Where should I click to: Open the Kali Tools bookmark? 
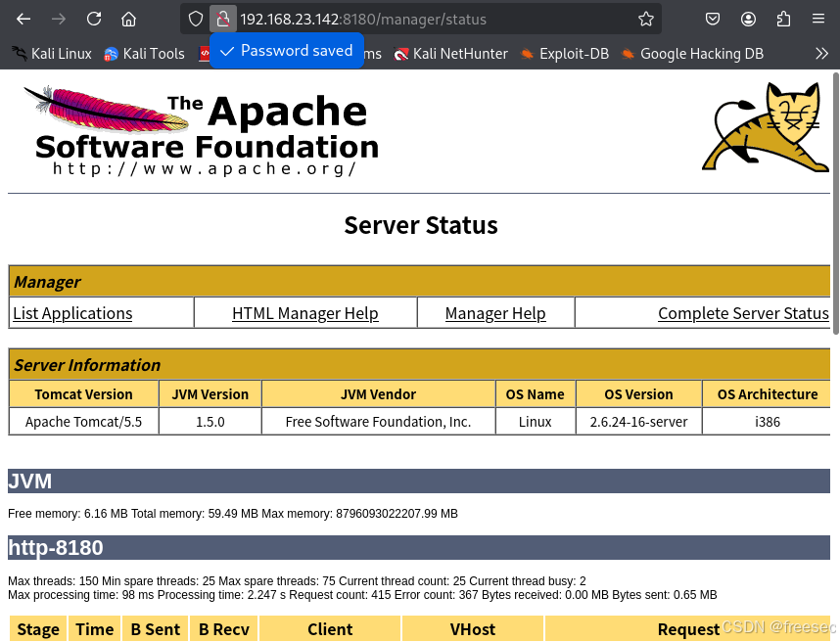tap(144, 54)
